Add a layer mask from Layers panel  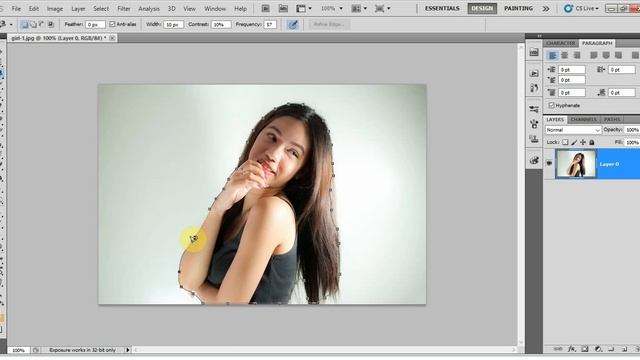[585, 349]
